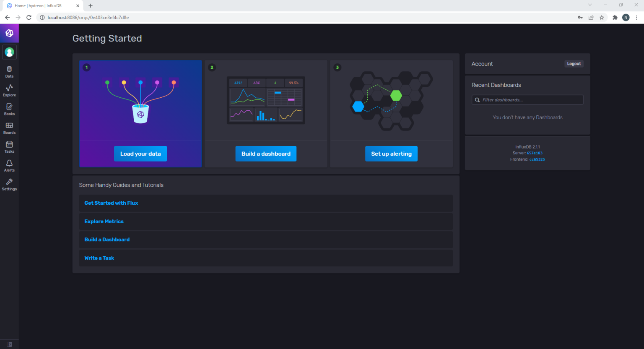Click the Set up alerting button
The width and height of the screenshot is (644, 349).
coord(391,154)
